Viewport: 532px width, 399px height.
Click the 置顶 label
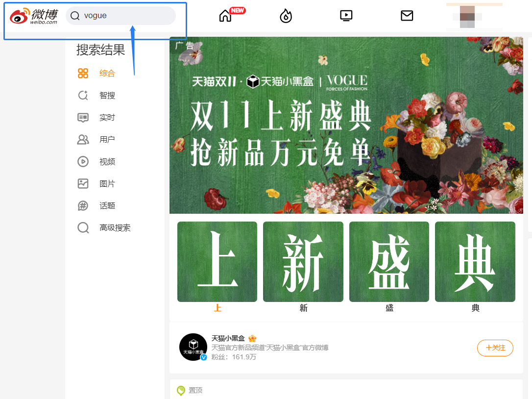coord(195,391)
